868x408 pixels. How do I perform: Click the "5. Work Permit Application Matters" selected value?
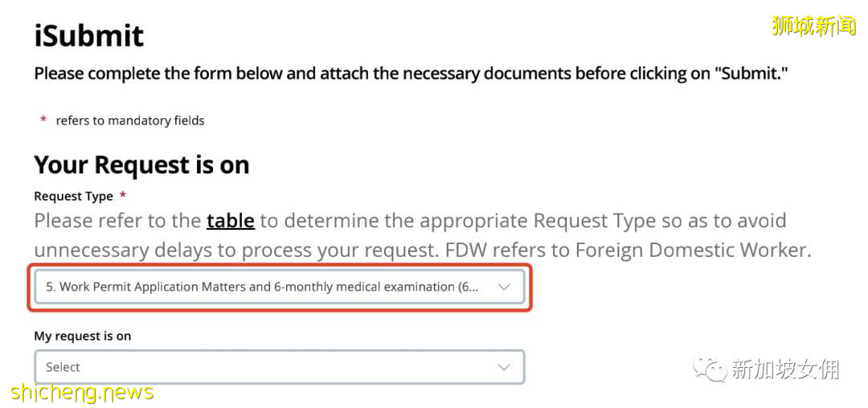[261, 287]
